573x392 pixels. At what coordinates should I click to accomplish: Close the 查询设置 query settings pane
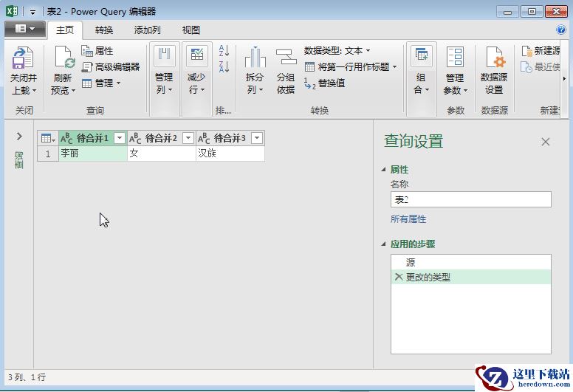pyautogui.click(x=546, y=142)
